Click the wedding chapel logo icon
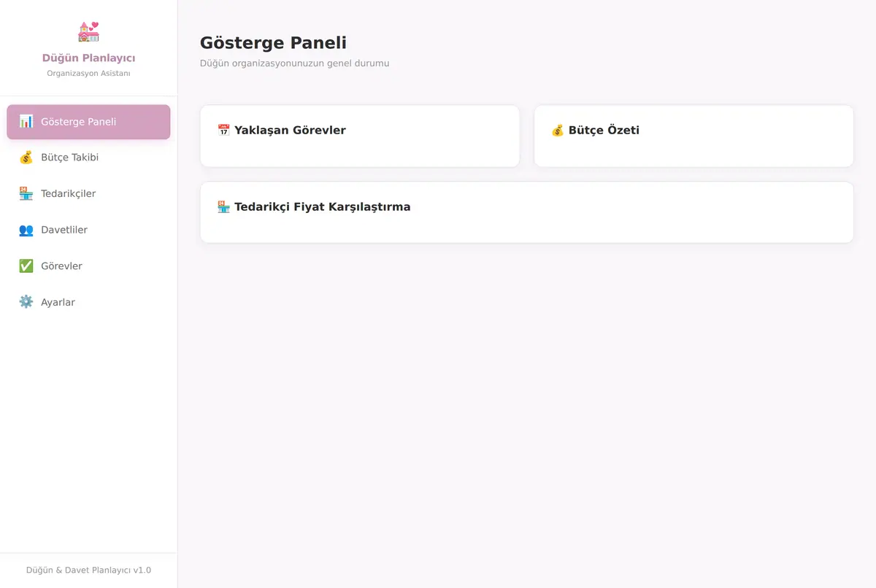 [x=88, y=31]
